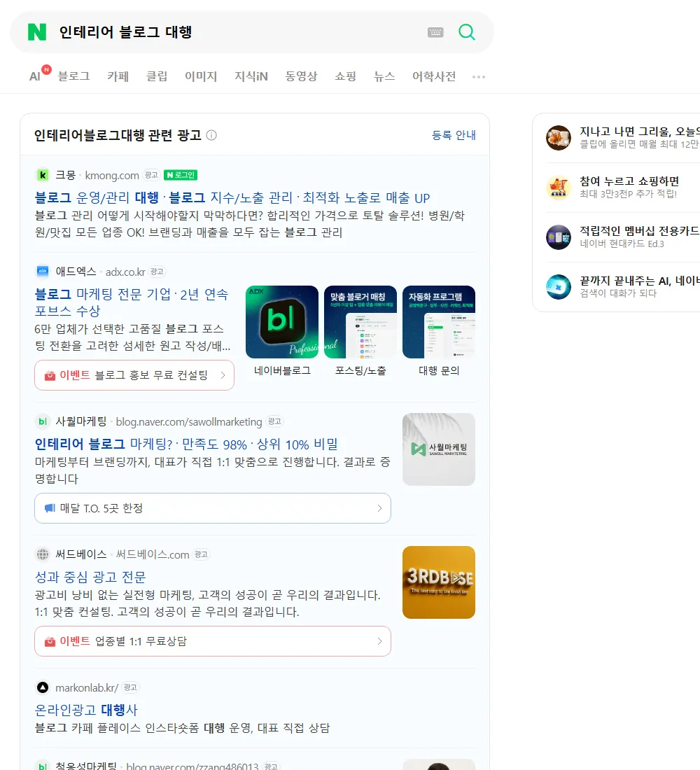
Task: Click the markonlab.kr/ URL
Action: pyautogui.click(x=87, y=688)
